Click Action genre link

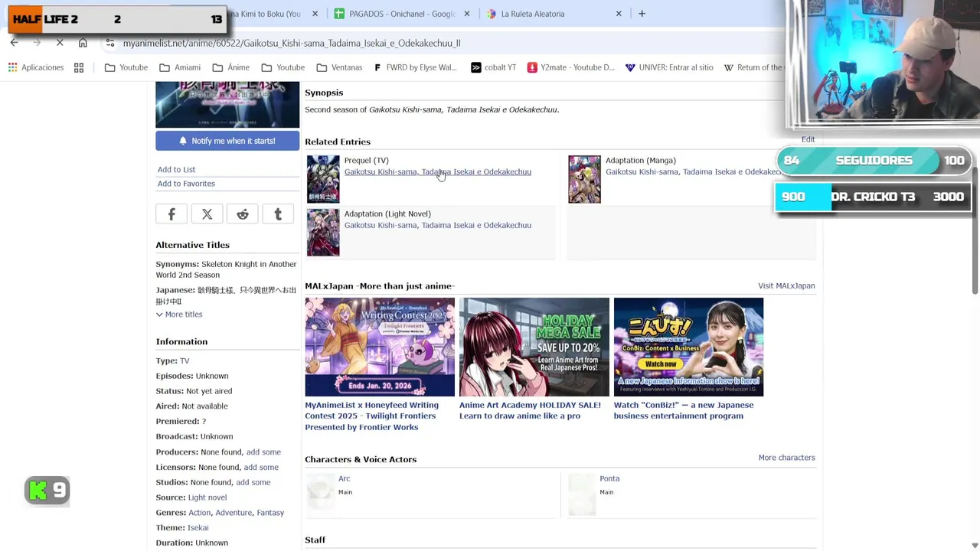(x=199, y=513)
